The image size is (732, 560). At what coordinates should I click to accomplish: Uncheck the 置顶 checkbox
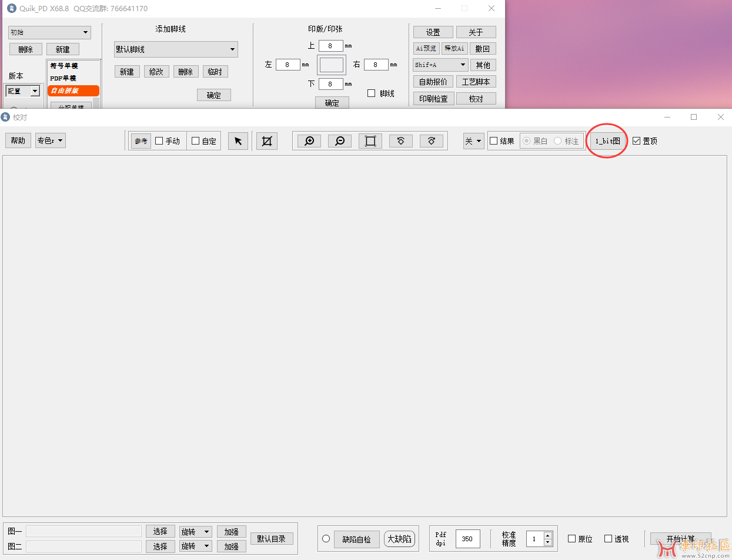click(637, 141)
